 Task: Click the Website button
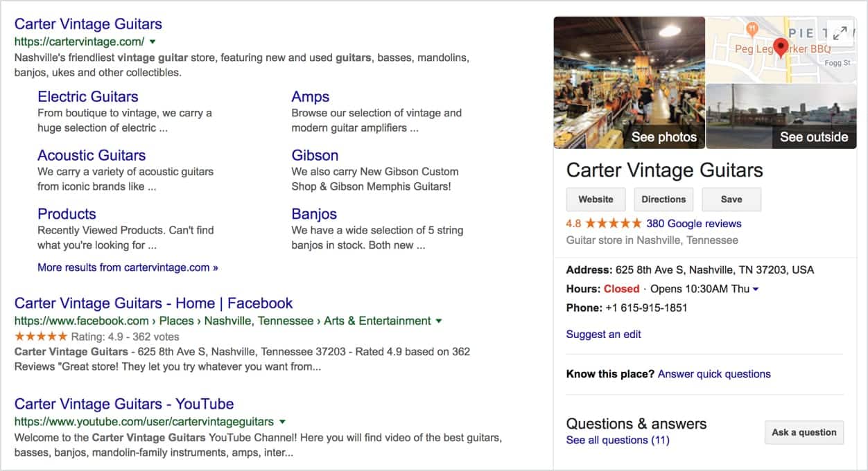596,199
